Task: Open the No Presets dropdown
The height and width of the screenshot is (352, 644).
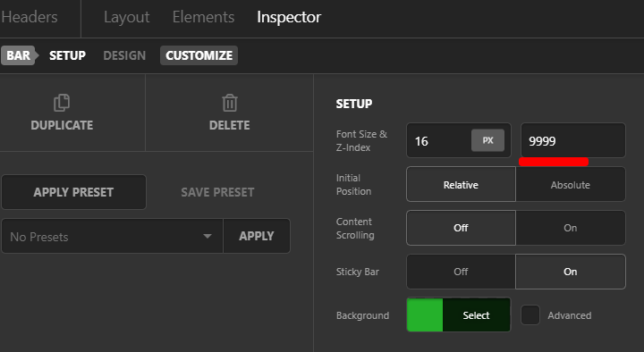Action: click(x=112, y=236)
